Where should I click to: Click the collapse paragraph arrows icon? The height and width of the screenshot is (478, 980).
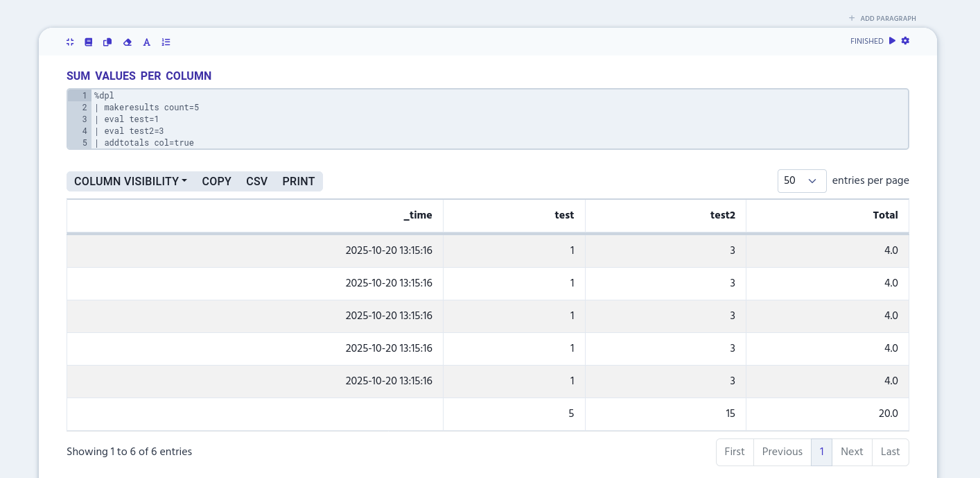tap(70, 42)
